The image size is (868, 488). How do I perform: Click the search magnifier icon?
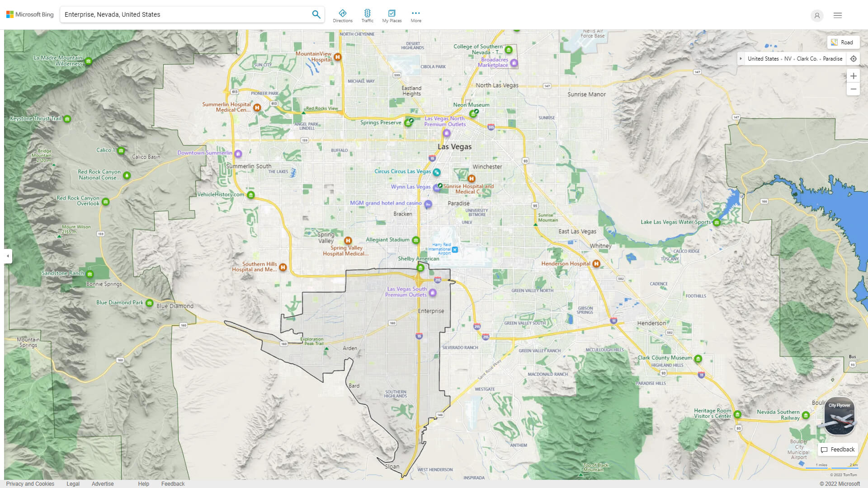coord(316,14)
